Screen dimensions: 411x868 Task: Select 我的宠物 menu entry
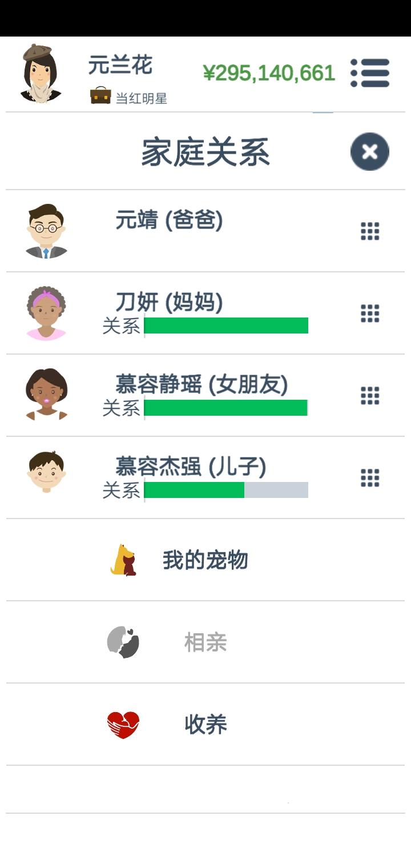(x=205, y=560)
